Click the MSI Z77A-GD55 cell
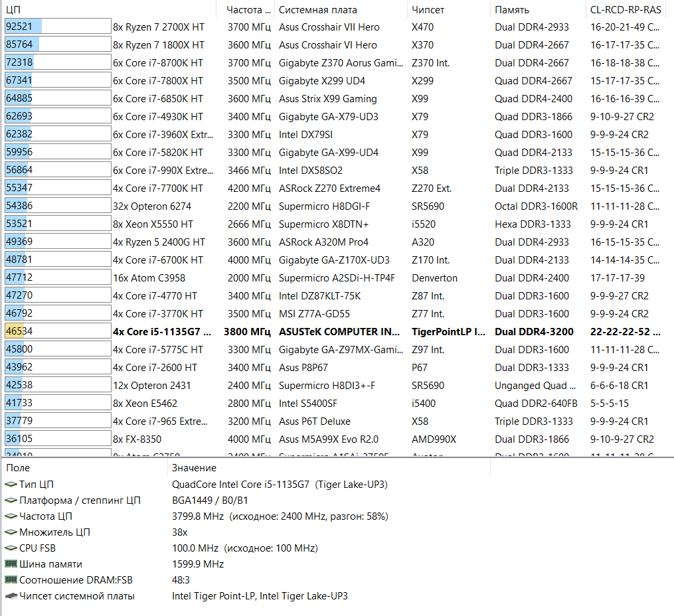The image size is (674, 616). [x=314, y=314]
